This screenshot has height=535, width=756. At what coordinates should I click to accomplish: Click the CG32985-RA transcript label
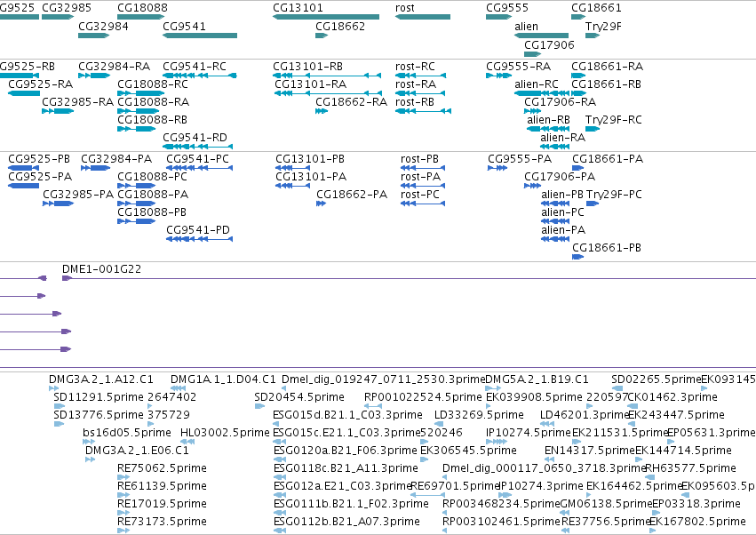point(77,102)
